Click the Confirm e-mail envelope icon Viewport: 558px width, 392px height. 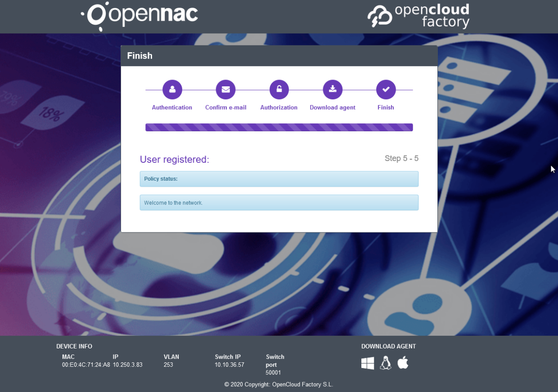225,89
